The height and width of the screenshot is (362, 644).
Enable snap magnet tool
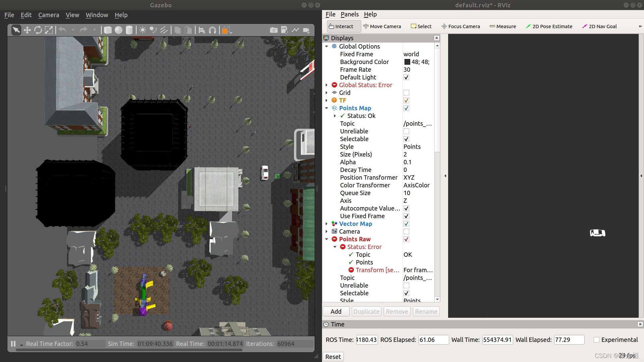coord(212,30)
